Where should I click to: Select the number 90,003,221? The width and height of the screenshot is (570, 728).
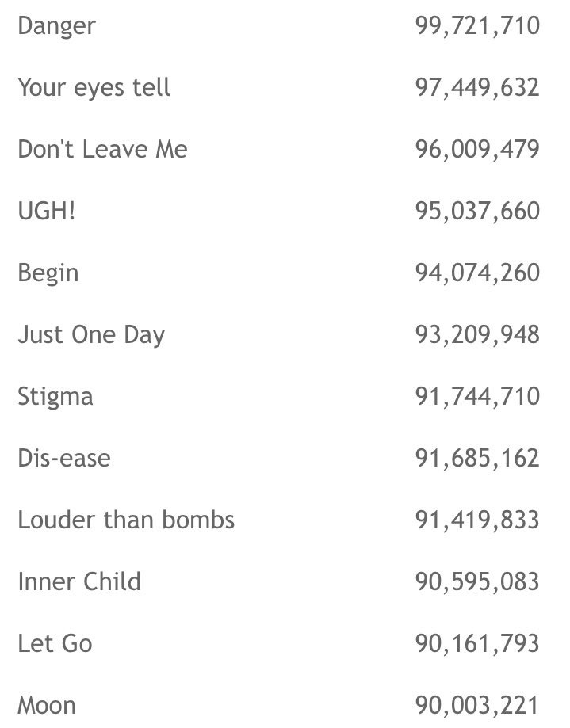point(477,705)
